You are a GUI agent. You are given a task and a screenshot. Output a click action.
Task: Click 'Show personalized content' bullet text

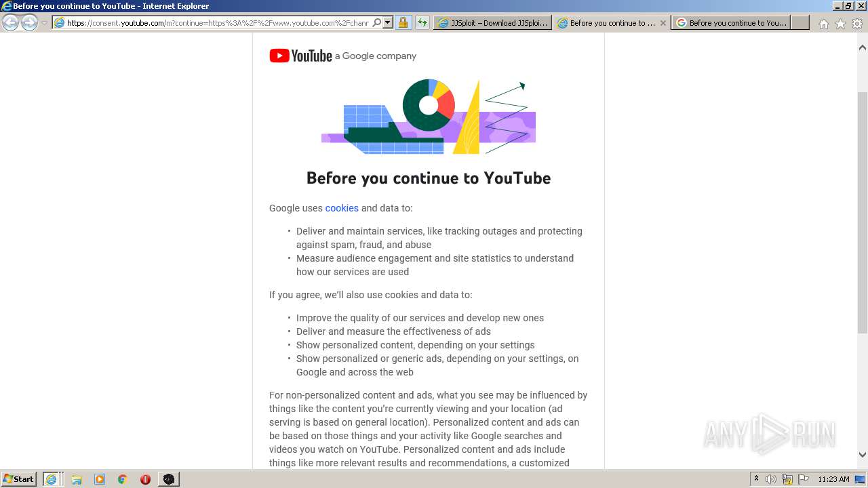click(415, 345)
